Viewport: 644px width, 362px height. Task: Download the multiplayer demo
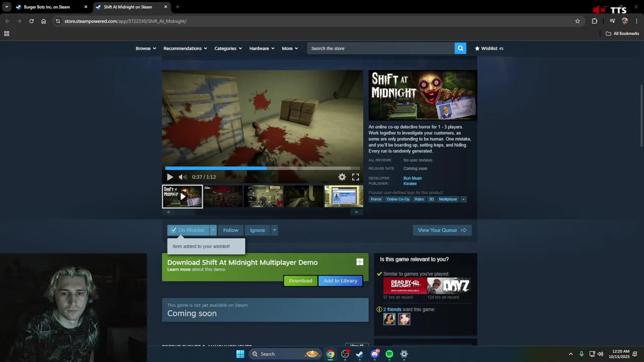coord(300,281)
